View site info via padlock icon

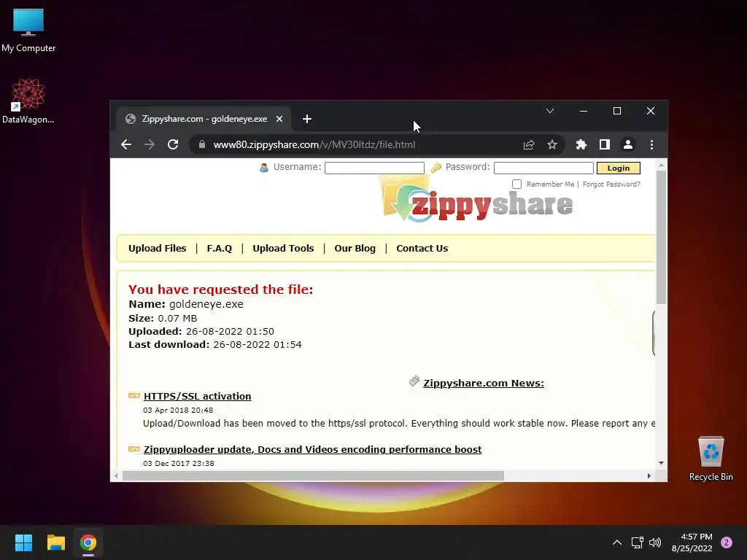click(202, 145)
